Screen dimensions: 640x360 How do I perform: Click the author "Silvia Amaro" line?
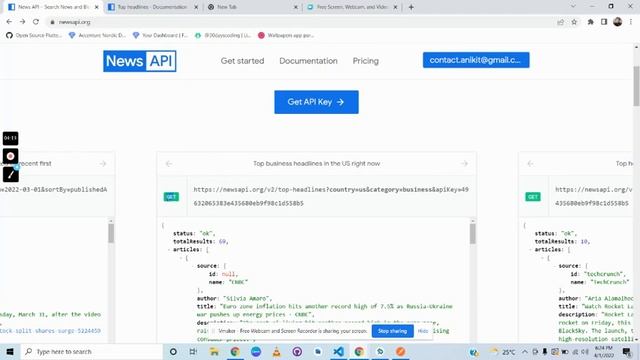[x=234, y=298]
